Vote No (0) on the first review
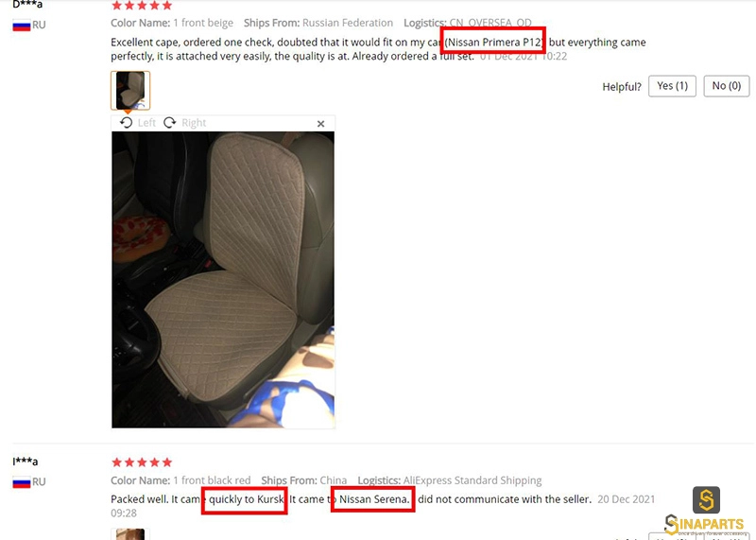Image resolution: width=756 pixels, height=540 pixels. click(x=726, y=86)
